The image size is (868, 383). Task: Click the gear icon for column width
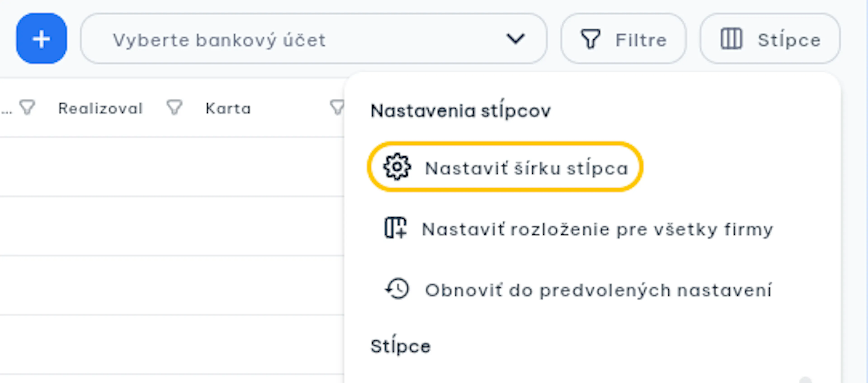[397, 167]
